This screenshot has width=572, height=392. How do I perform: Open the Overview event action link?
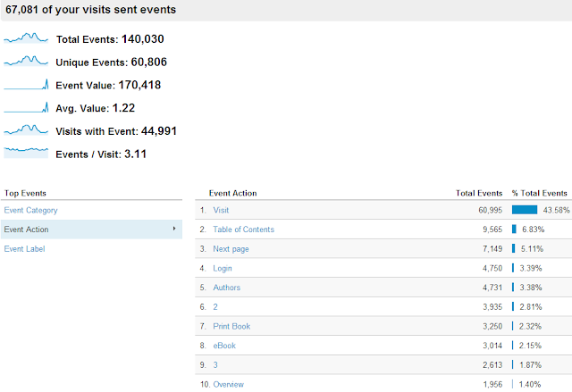tap(229, 384)
